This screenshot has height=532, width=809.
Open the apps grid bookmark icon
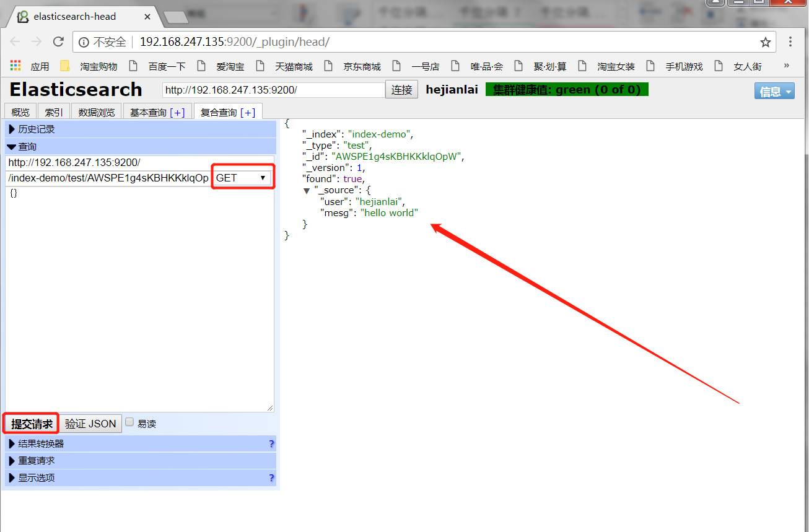(15, 66)
